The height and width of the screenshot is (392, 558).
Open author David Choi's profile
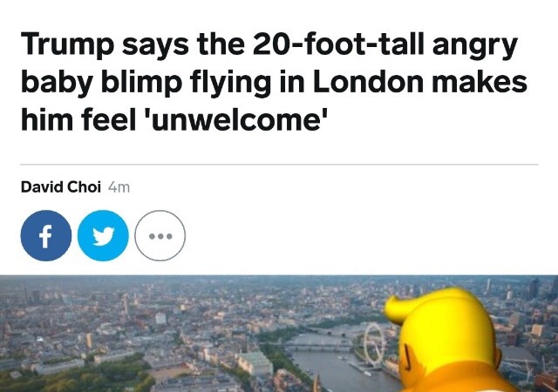point(61,187)
